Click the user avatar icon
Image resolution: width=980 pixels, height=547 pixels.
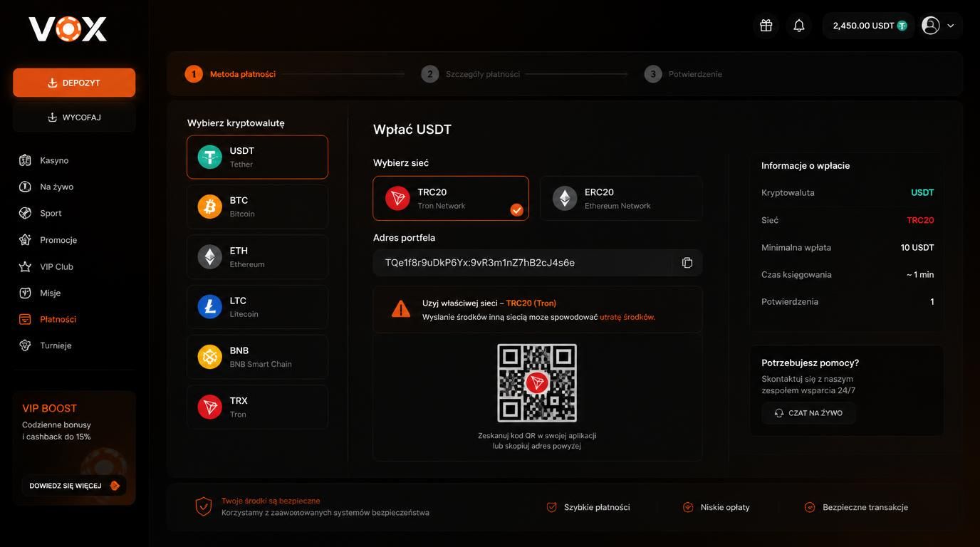(931, 26)
